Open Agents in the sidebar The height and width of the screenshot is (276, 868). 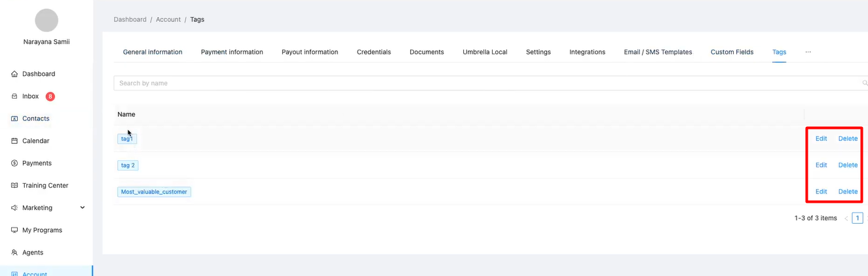(33, 252)
